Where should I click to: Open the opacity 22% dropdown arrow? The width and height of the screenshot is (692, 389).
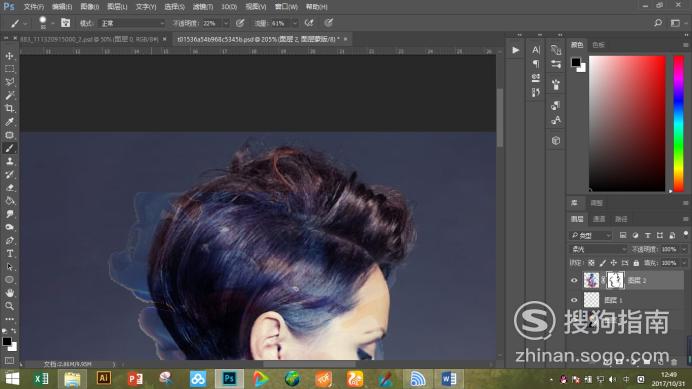(226, 23)
